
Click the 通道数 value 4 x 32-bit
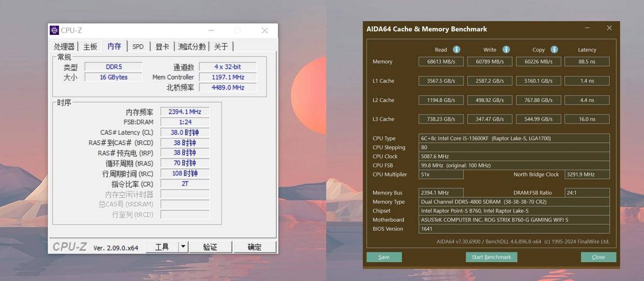[x=228, y=67]
